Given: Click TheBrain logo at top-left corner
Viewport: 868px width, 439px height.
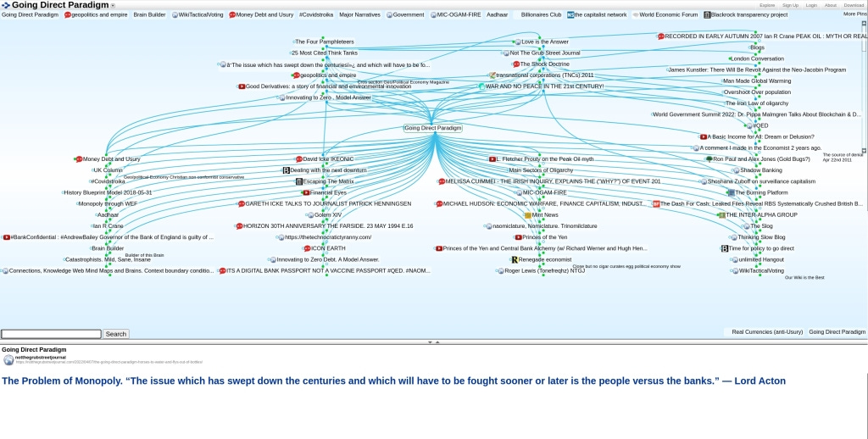Looking at the screenshot, I should pos(6,5).
